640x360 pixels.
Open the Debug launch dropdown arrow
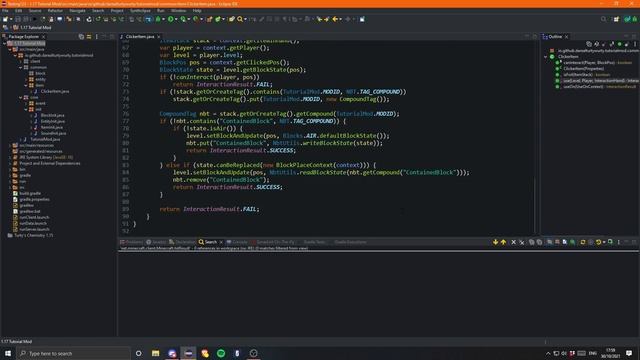pyautogui.click(x=163, y=19)
